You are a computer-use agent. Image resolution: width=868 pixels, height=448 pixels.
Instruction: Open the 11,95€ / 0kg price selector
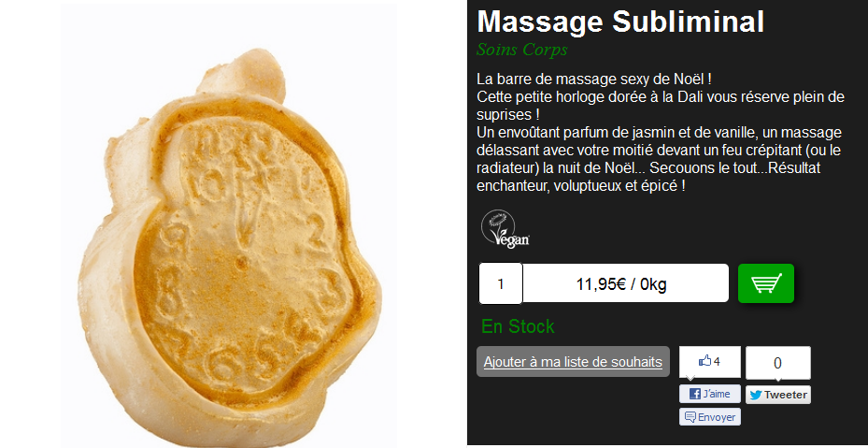point(625,283)
